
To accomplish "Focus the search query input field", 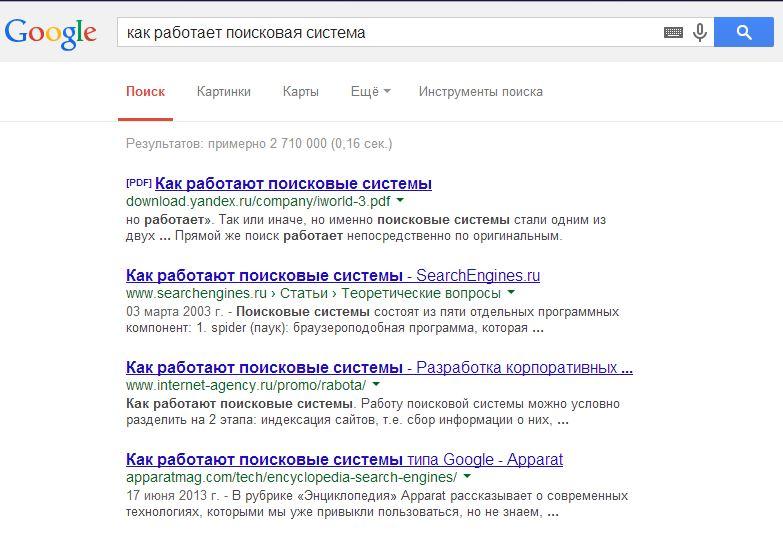I will tap(390, 32).
